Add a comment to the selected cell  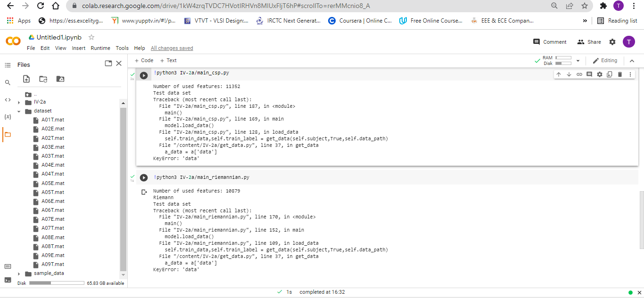(589, 74)
